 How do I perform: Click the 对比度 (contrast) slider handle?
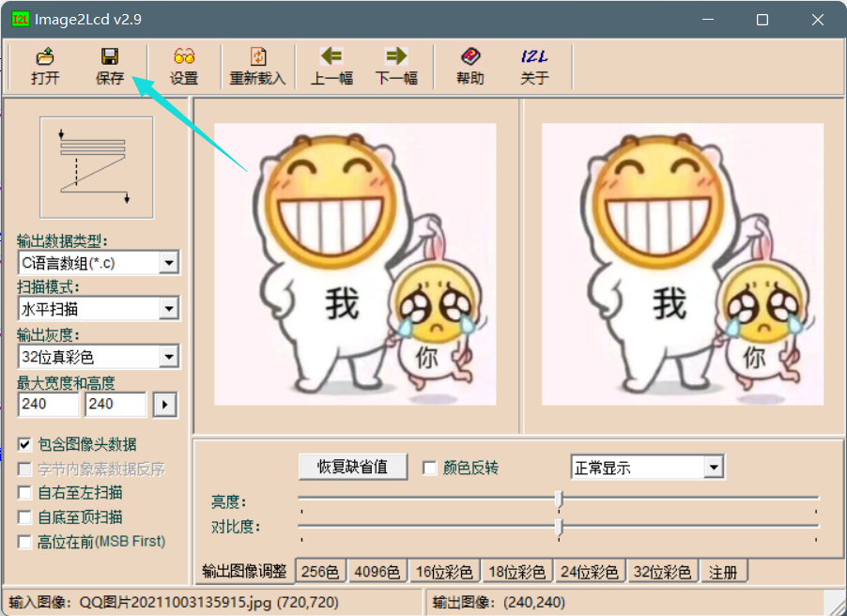click(559, 527)
